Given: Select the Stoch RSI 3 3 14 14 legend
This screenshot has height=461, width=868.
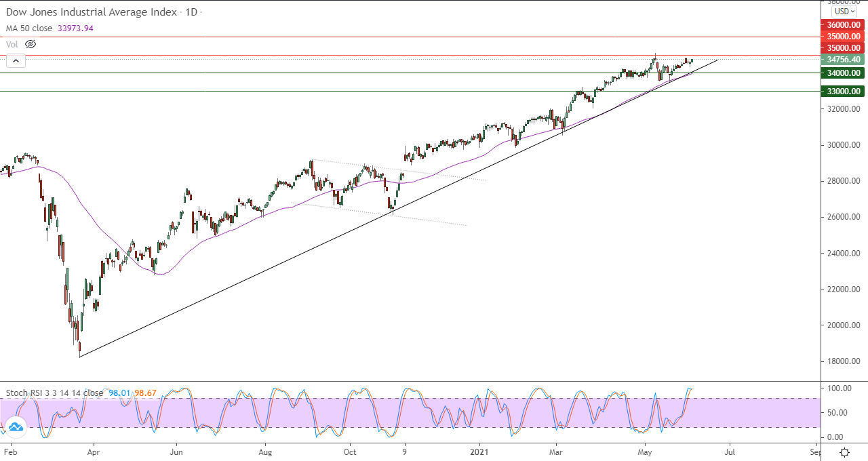Looking at the screenshot, I should [54, 393].
